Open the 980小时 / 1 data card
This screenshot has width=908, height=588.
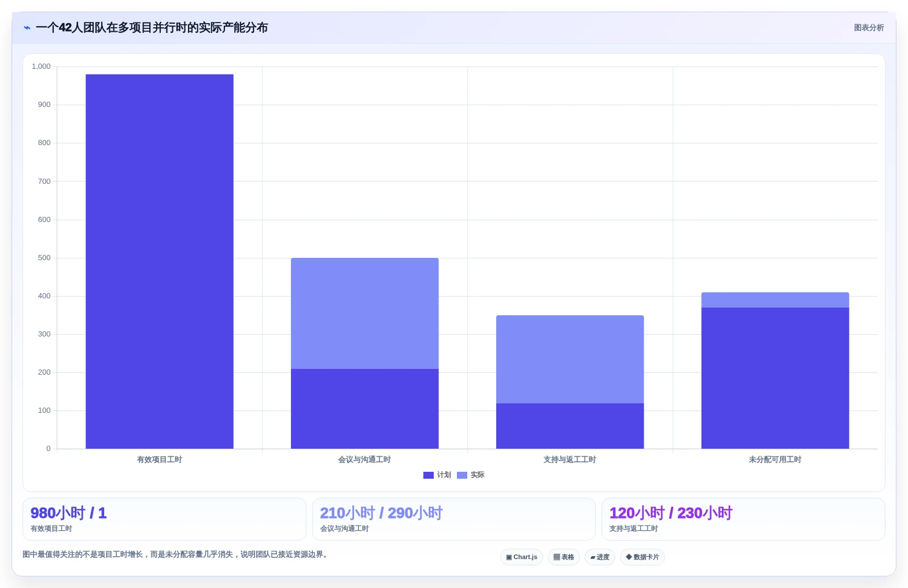[x=164, y=519]
